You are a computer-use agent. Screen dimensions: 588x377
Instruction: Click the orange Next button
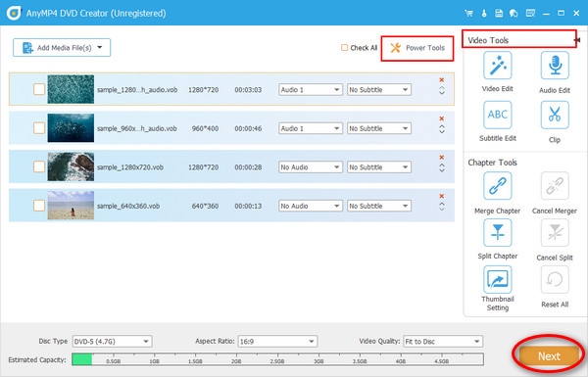[549, 356]
